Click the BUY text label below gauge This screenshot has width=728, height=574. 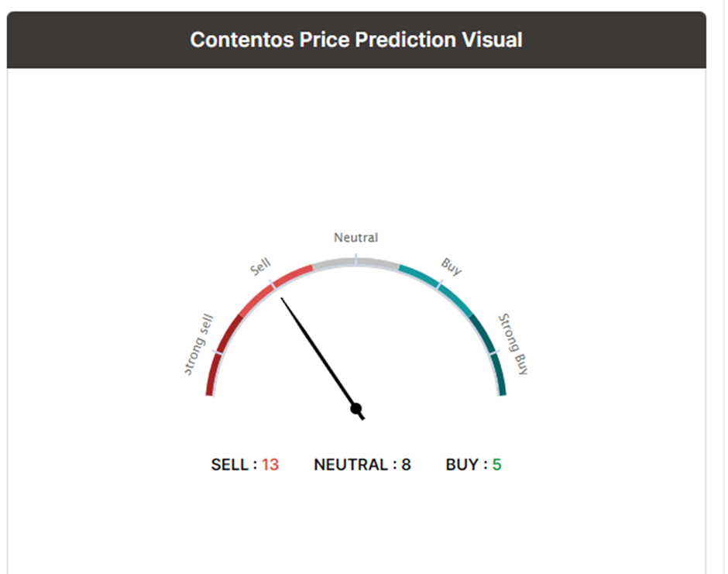pos(462,465)
